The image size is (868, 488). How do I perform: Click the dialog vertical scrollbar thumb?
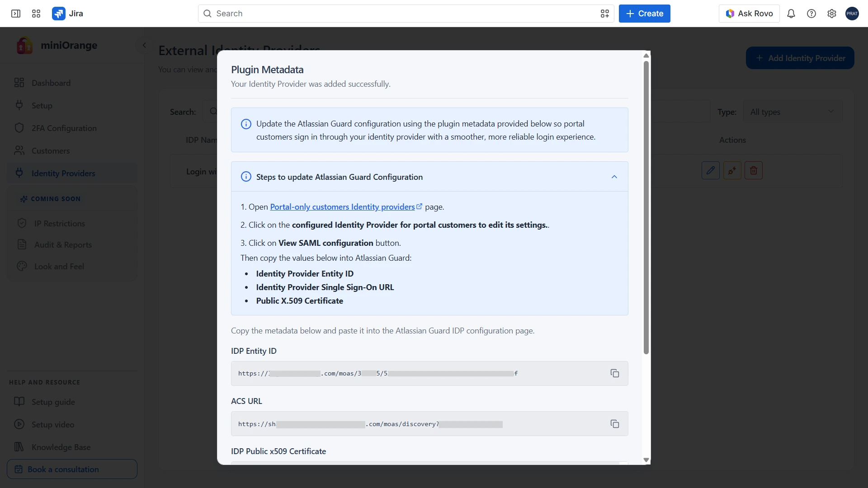[x=646, y=207]
